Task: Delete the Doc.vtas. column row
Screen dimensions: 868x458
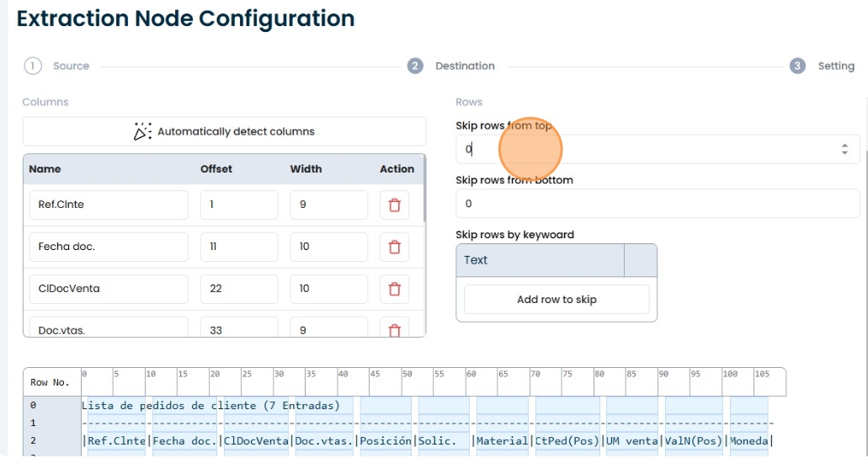Action: [x=395, y=329]
